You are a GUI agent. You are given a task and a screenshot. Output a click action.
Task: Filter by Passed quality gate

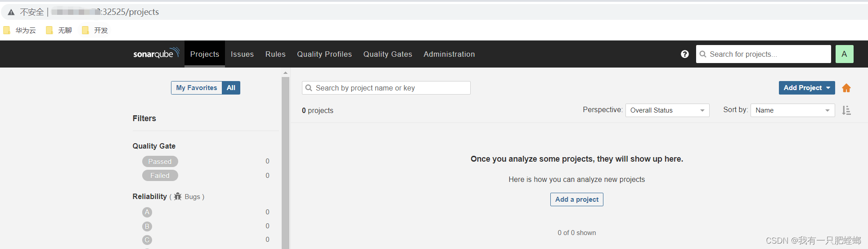[x=160, y=161]
